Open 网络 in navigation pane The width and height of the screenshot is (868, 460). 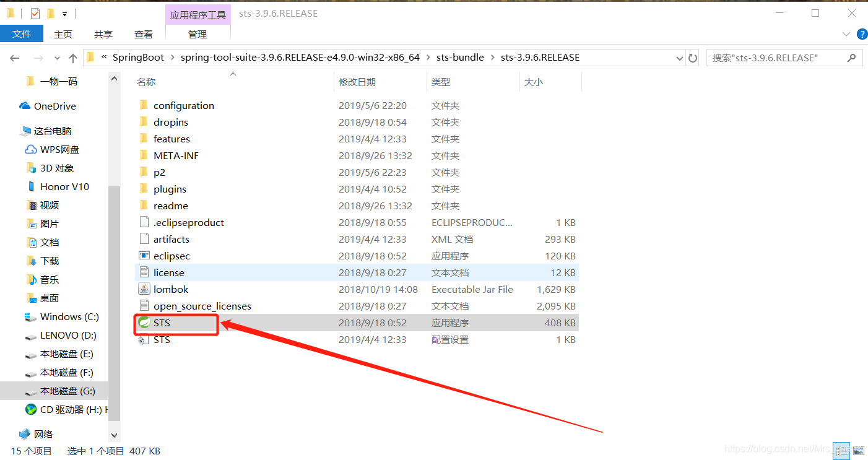tap(36, 434)
